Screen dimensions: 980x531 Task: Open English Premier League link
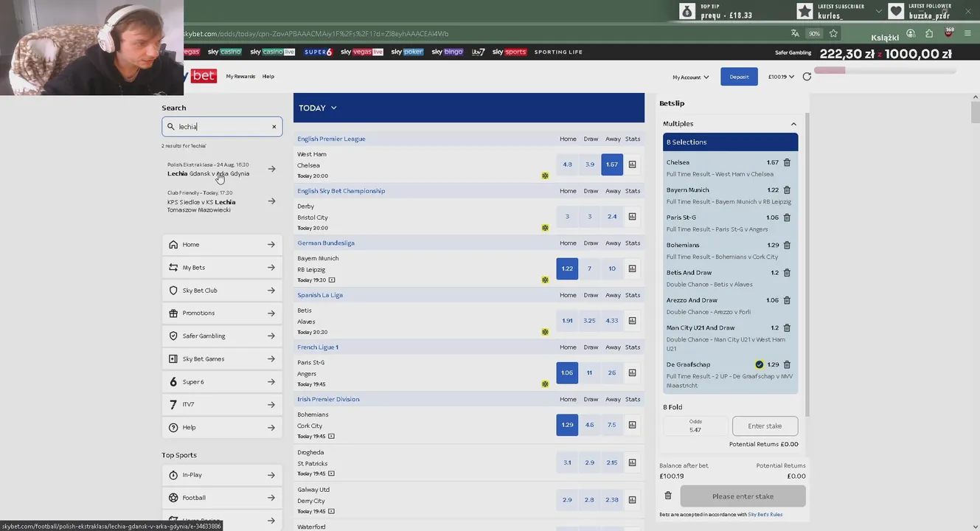[x=331, y=139]
